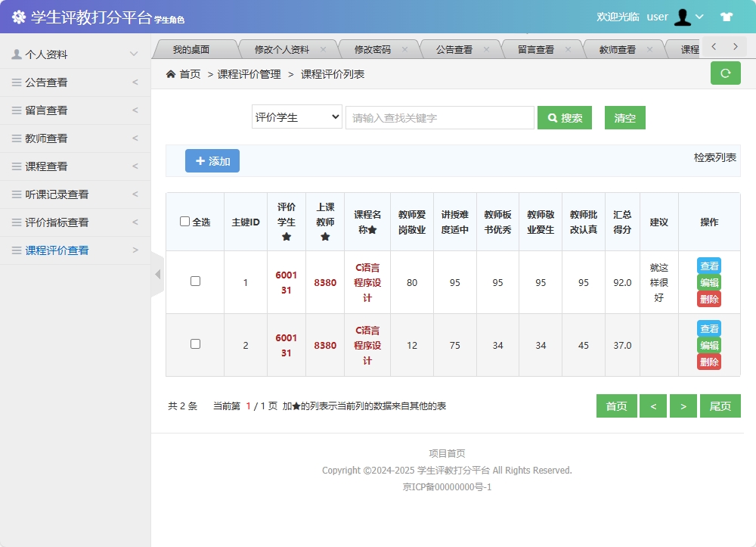Click the blue 添加 add button
Image resolution: width=756 pixels, height=547 pixels.
pyautogui.click(x=212, y=160)
